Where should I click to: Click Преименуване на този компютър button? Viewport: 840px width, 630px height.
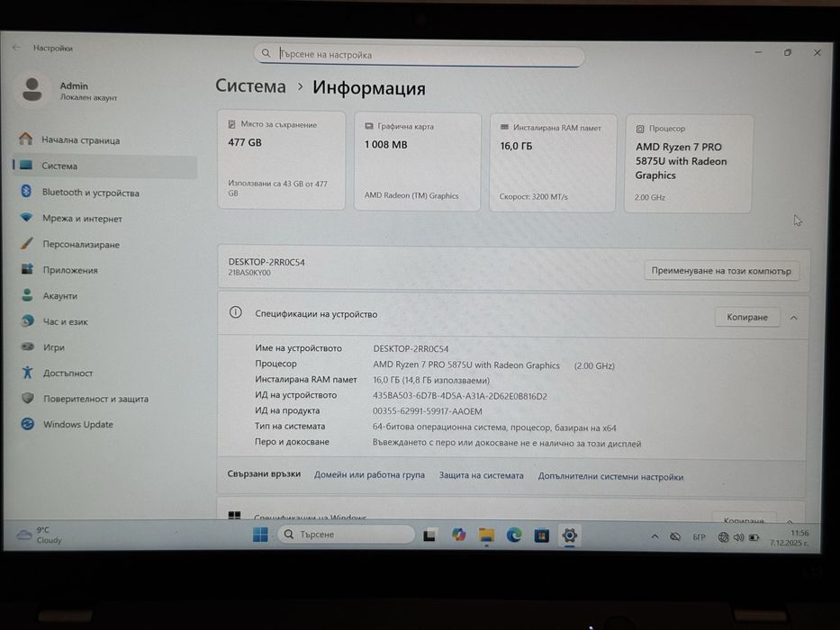coord(721,271)
